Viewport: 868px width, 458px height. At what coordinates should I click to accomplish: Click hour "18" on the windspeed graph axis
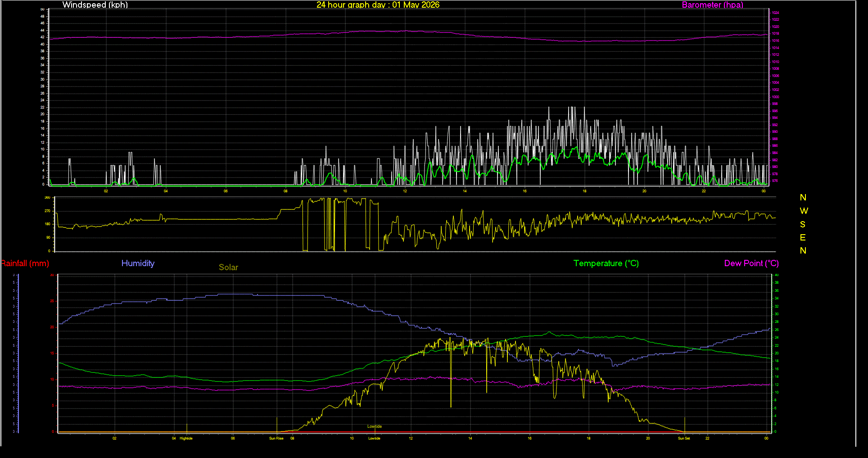click(x=584, y=191)
